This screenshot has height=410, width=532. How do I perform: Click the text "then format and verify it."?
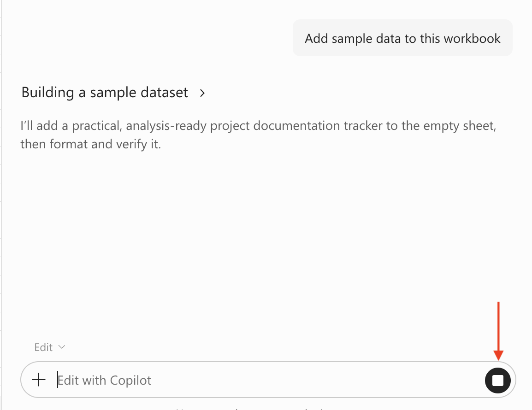91,144
